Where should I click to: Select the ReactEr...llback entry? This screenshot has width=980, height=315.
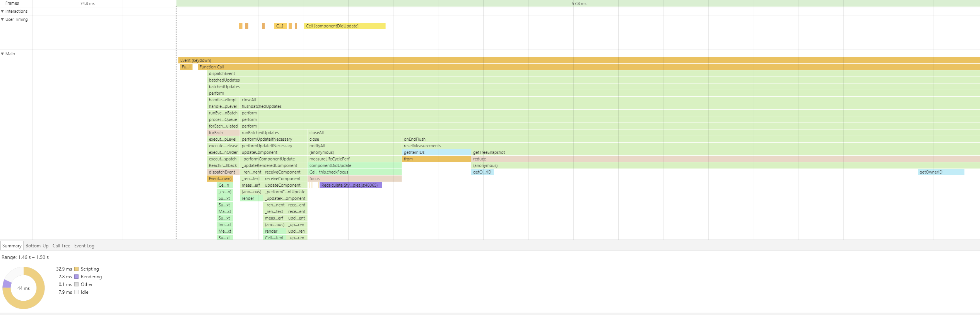(223, 165)
